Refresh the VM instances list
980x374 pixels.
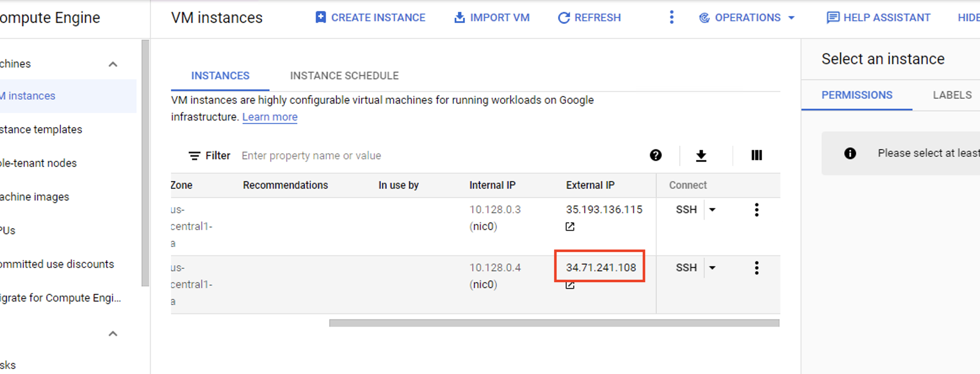click(589, 18)
